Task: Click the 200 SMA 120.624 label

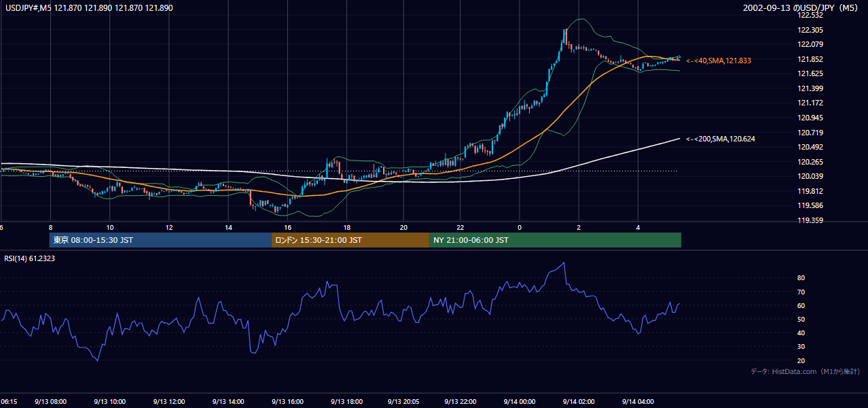Action: coord(720,139)
